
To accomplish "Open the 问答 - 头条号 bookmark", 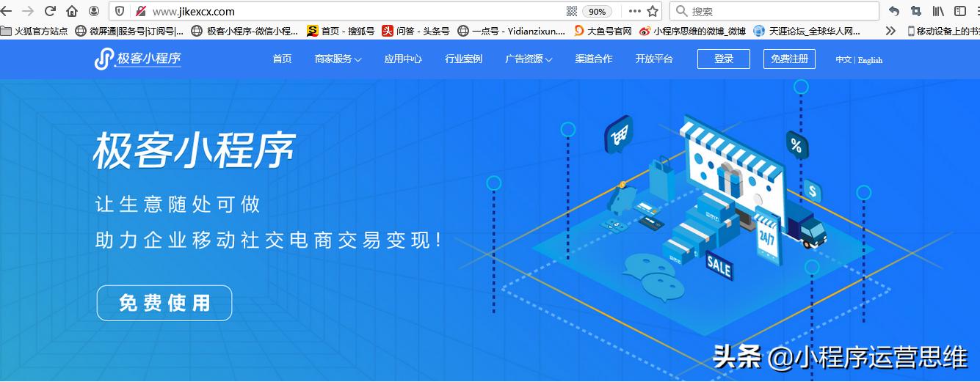I will (x=415, y=31).
